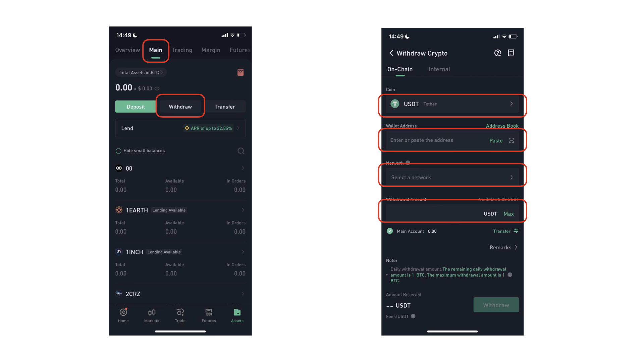Image resolution: width=644 pixels, height=362 pixels.
Task: Tap the help question mark icon
Action: [498, 53]
